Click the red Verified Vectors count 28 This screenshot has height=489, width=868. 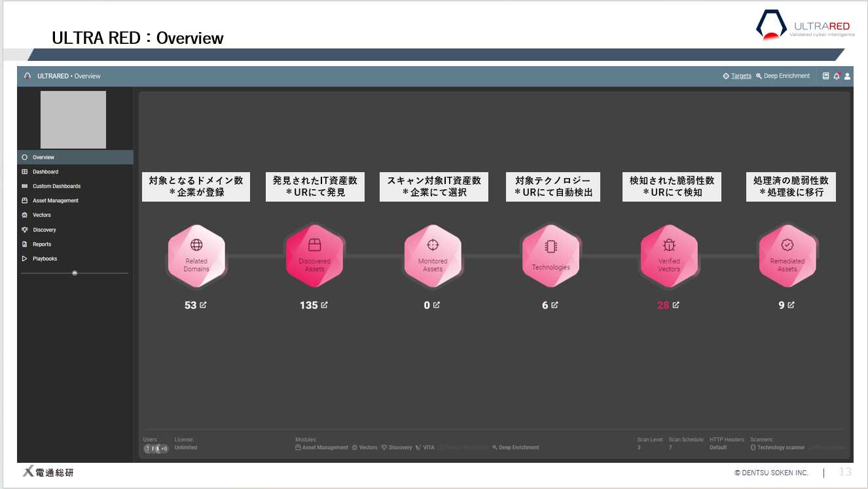663,305
